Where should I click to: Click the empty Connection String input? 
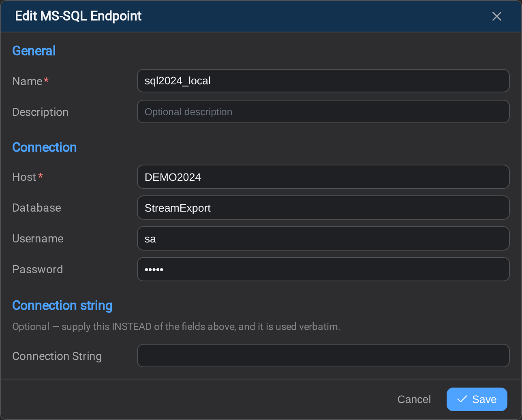[323, 356]
